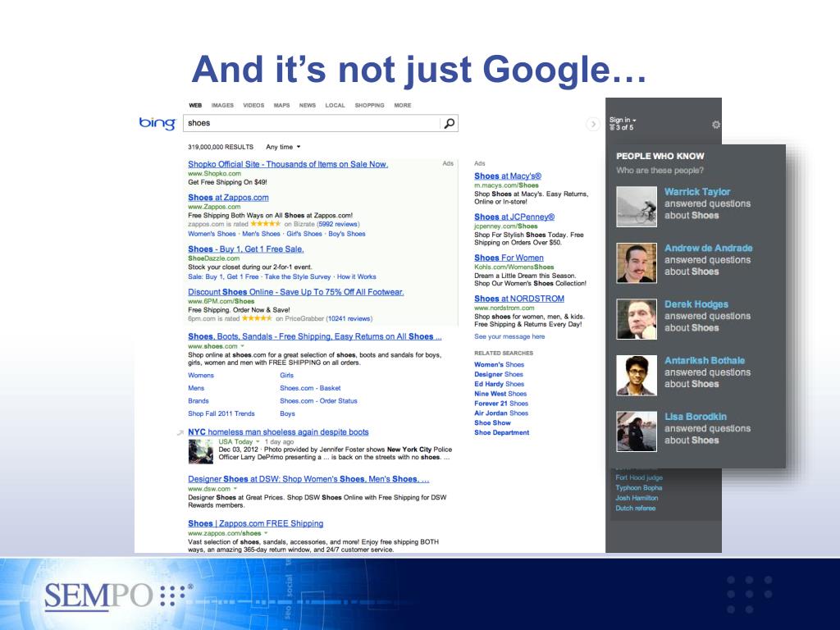Open Forever 21 Shoes related search

pyautogui.click(x=501, y=404)
